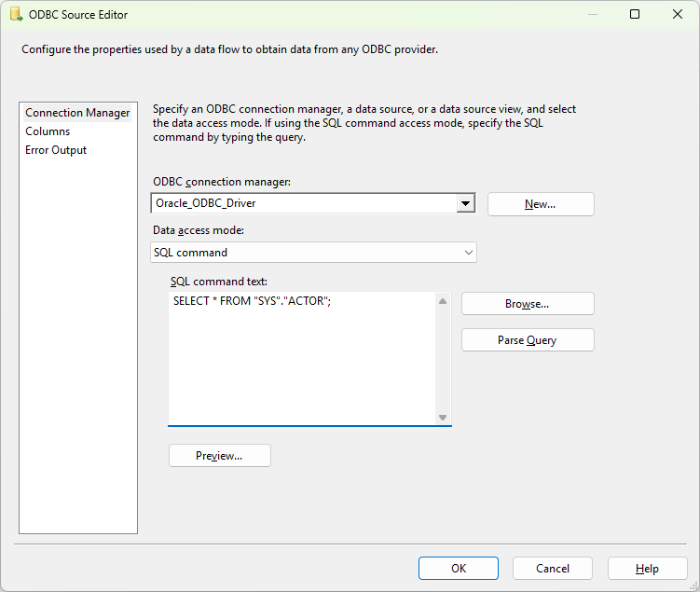Open Help for this editor
Screen dimensions: 700x592
pos(647,569)
